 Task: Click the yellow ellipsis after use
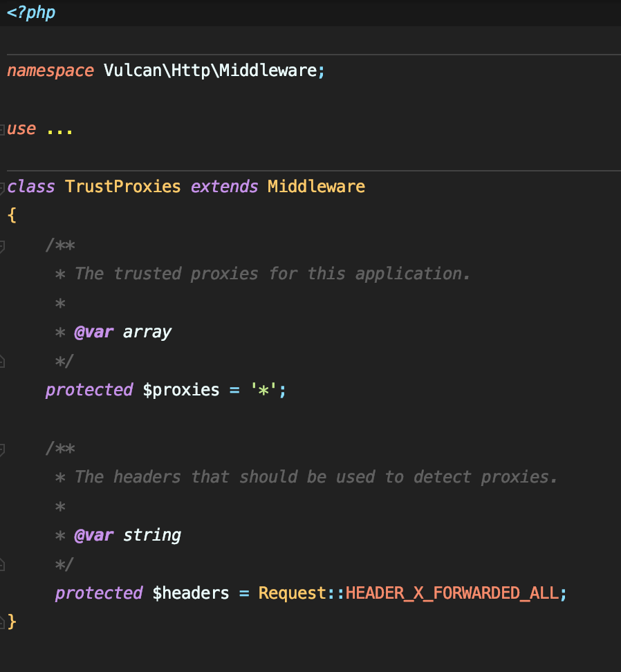59,129
